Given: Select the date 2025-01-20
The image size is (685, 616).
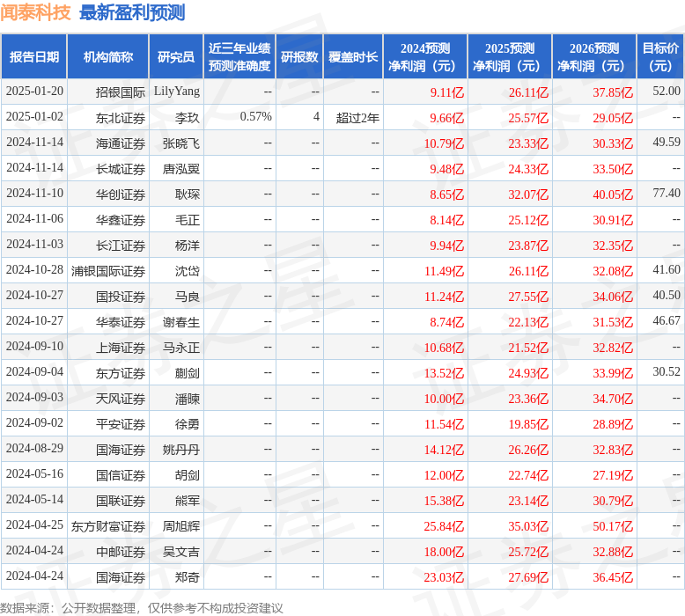Looking at the screenshot, I should point(34,92).
